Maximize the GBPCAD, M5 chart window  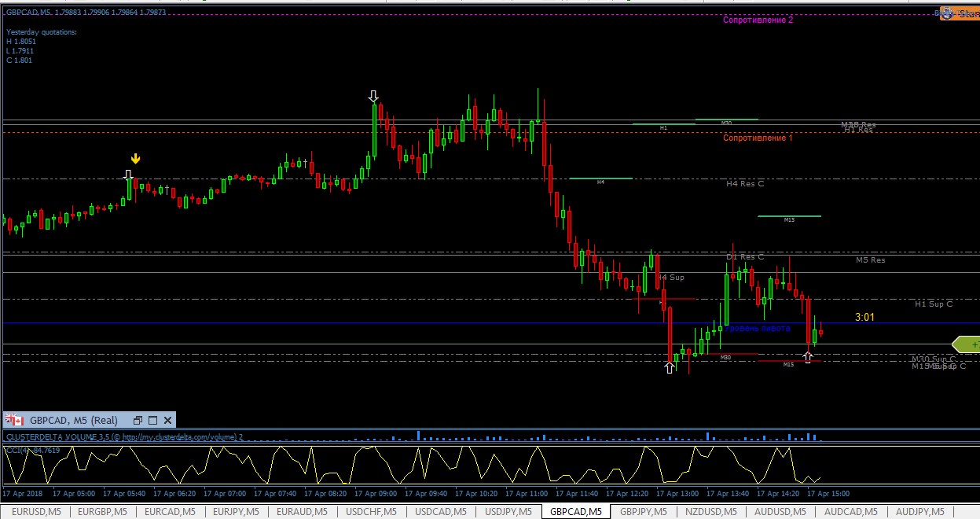coord(152,420)
